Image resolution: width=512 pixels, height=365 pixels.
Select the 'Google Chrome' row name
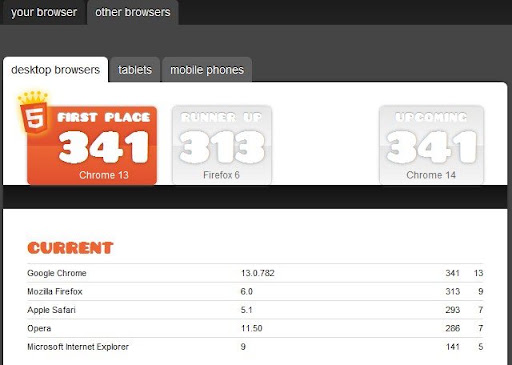click(x=57, y=273)
